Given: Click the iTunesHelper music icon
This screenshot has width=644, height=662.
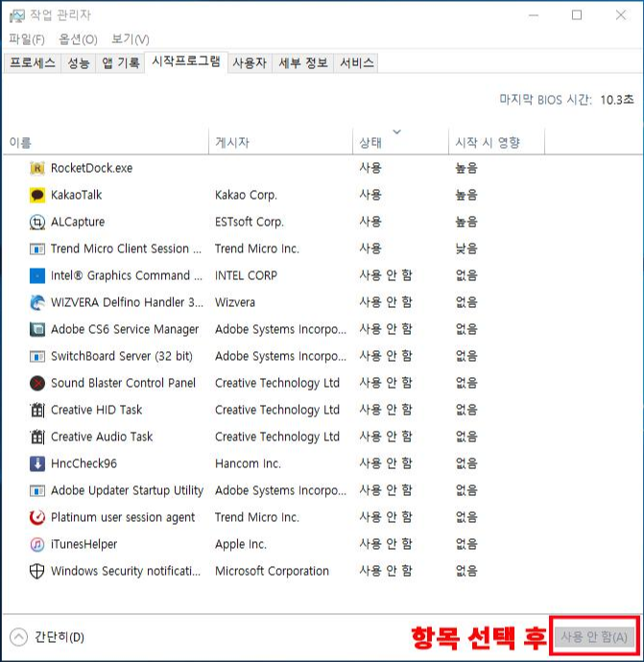Looking at the screenshot, I should 37,544.
